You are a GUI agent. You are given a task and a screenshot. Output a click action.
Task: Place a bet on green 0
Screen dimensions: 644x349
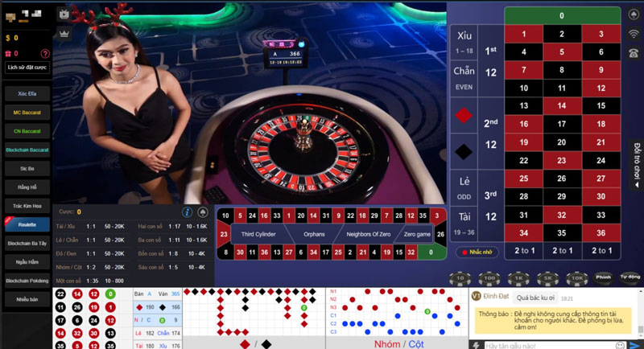562,15
